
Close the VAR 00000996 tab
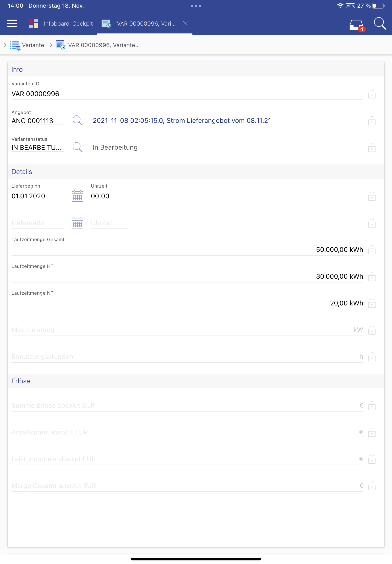[x=185, y=24]
